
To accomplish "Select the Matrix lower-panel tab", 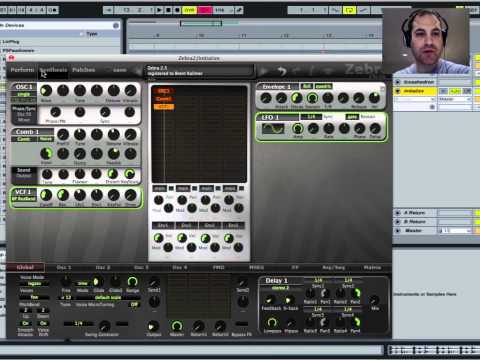I will (x=372, y=267).
